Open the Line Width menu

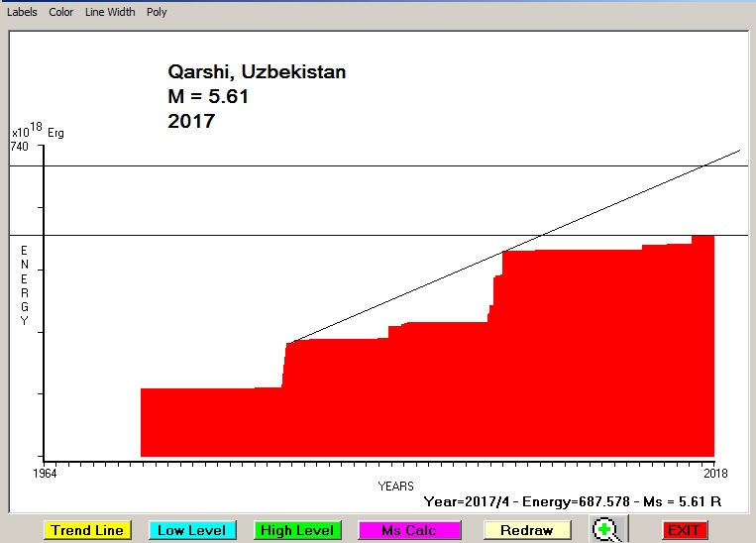coord(110,13)
